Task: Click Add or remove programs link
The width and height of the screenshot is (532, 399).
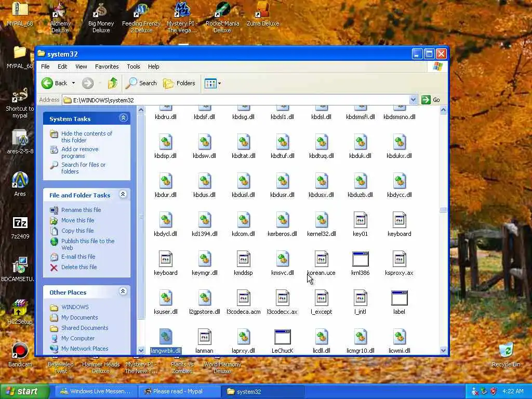Action: tap(79, 152)
